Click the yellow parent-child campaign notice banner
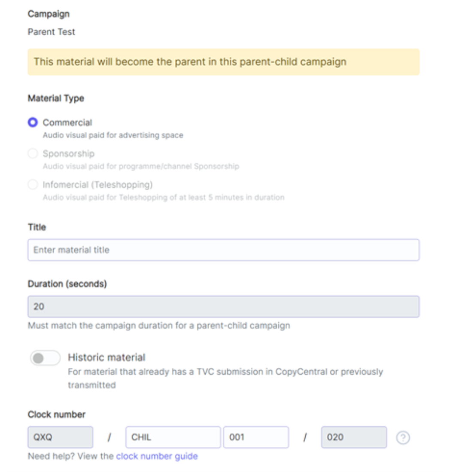Image resolution: width=459 pixels, height=476 pixels. (223, 62)
